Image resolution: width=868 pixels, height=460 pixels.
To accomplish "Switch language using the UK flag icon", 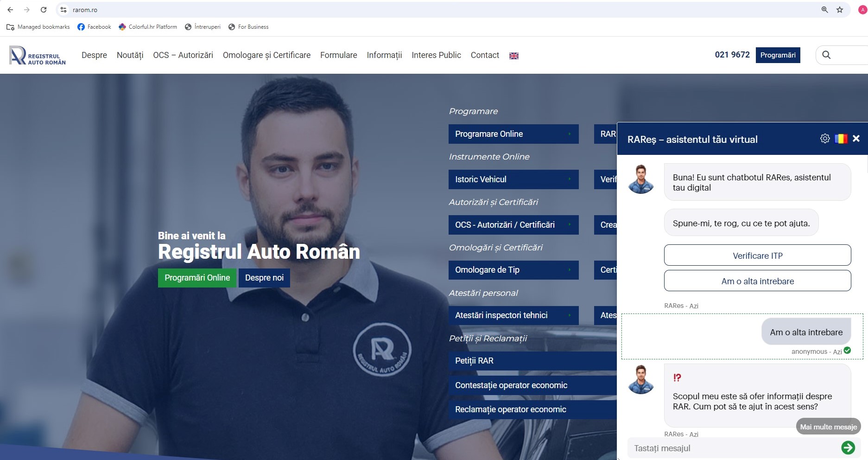I will click(x=514, y=56).
